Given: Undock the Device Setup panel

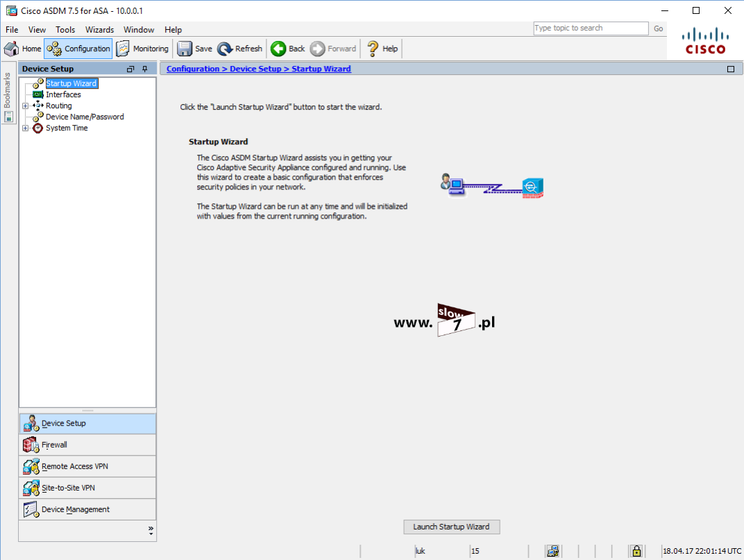Looking at the screenshot, I should click(130, 69).
